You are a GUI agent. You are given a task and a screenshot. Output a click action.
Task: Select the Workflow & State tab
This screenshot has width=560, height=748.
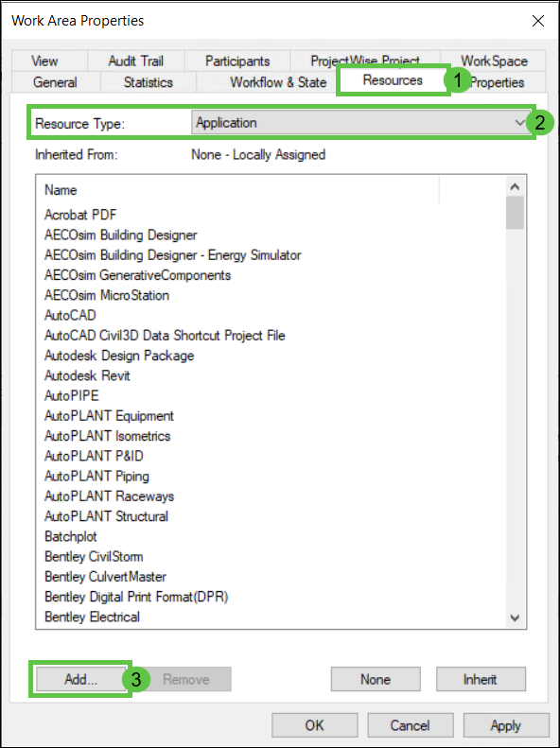pyautogui.click(x=278, y=82)
